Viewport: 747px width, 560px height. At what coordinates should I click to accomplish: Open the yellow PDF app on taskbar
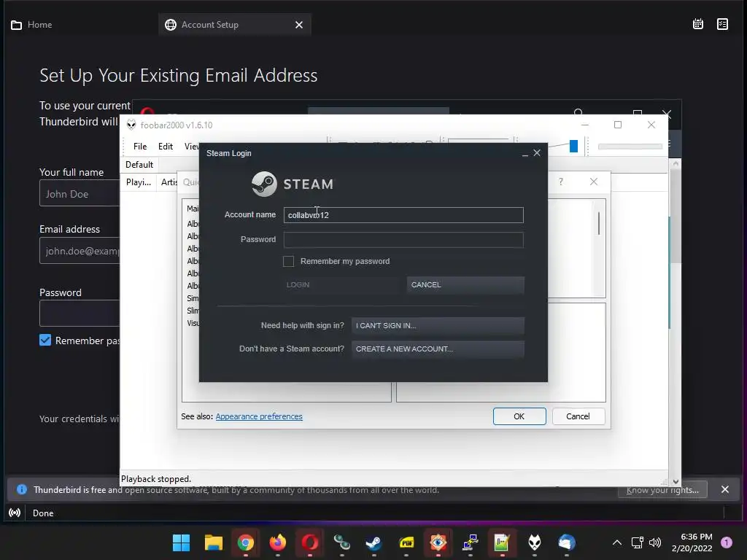coord(406,542)
